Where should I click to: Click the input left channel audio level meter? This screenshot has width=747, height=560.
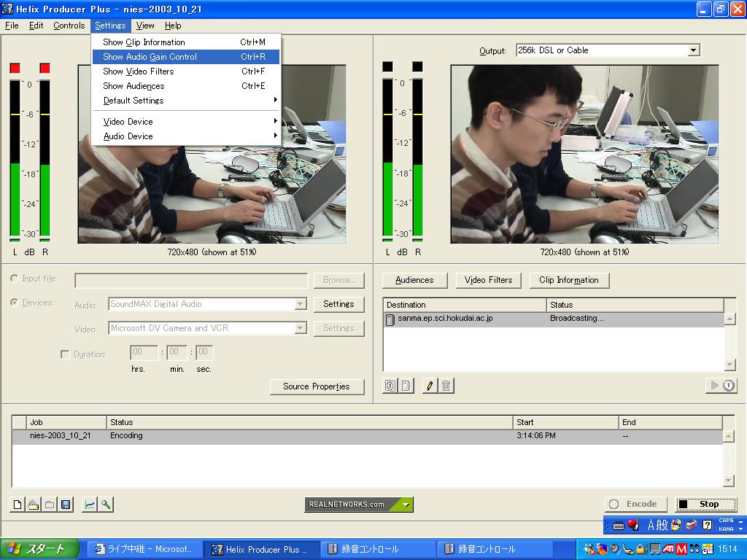click(x=15, y=159)
